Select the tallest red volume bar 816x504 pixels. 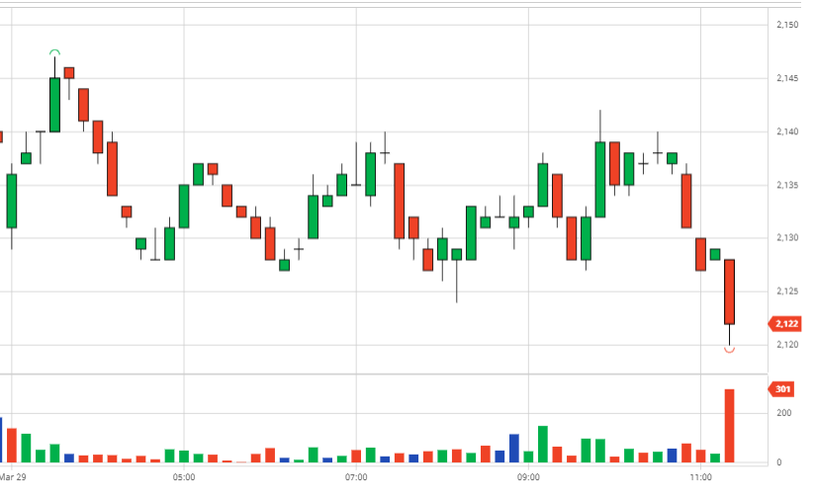coord(730,426)
